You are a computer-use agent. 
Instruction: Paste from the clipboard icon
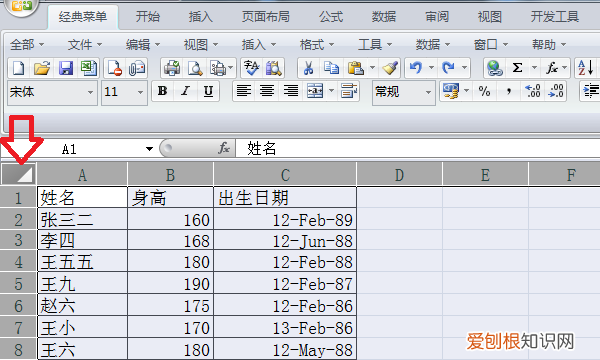point(355,68)
